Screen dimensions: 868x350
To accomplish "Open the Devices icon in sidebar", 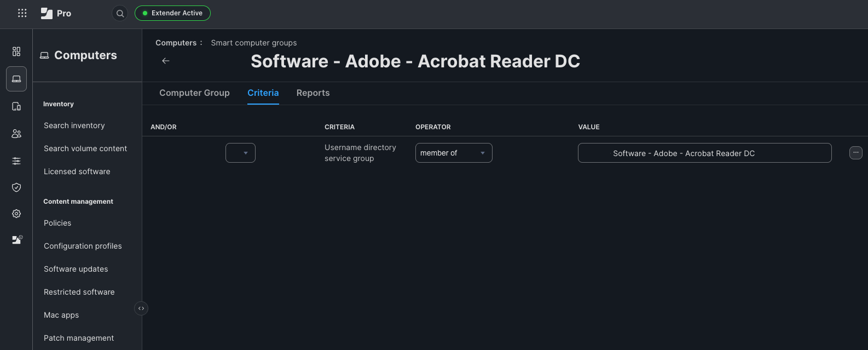I will tap(16, 106).
